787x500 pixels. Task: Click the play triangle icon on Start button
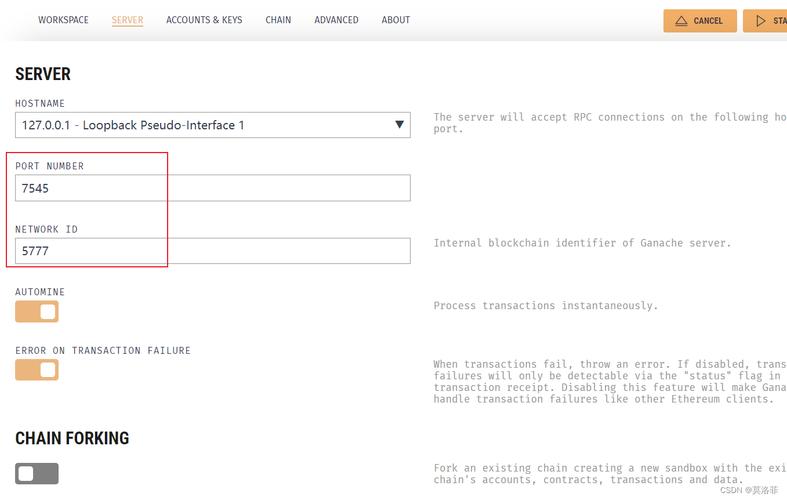761,21
